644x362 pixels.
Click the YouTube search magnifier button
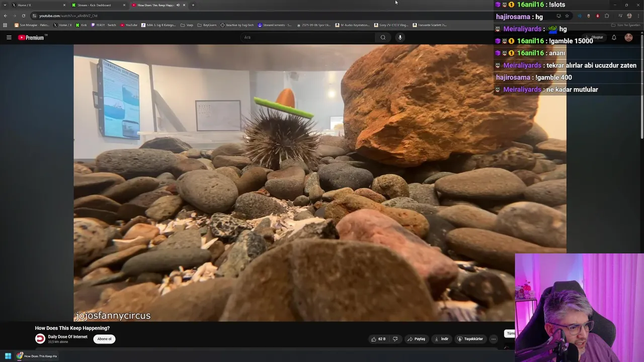(383, 37)
